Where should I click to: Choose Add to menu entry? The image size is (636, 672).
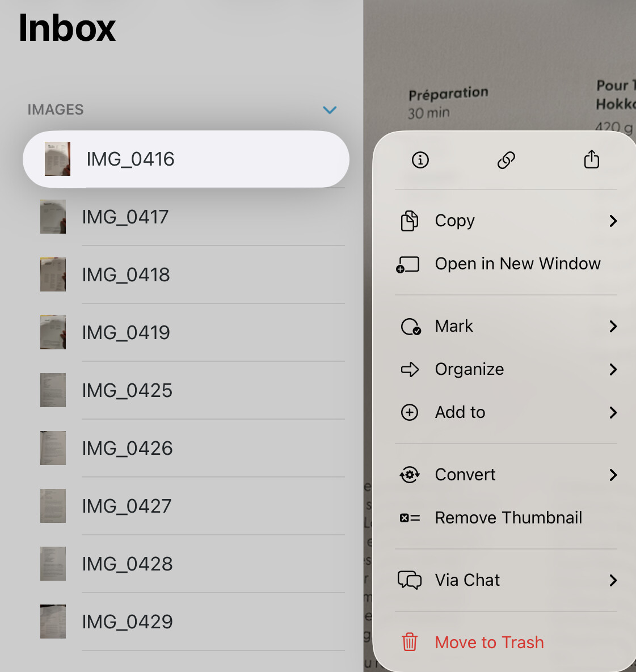click(506, 412)
